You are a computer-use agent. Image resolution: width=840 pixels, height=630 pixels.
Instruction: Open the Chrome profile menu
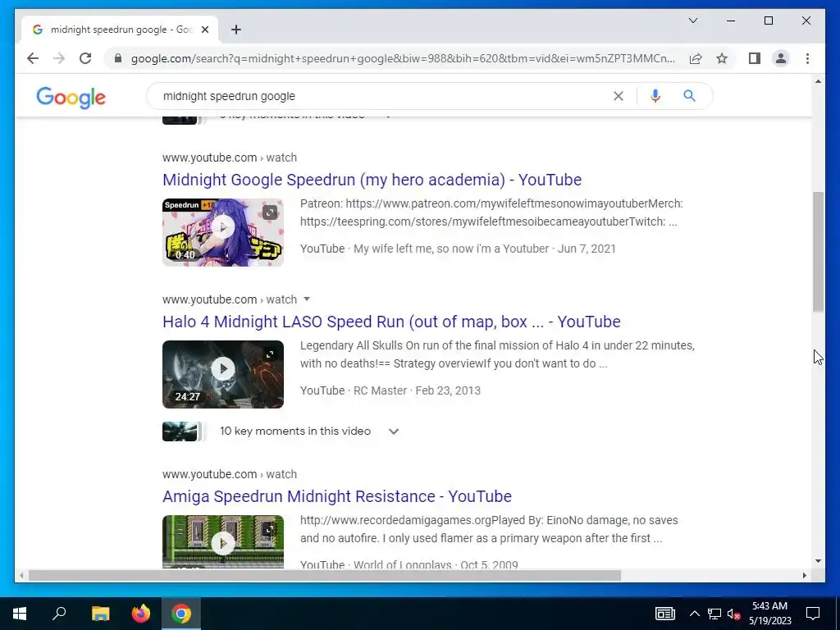pos(781,58)
